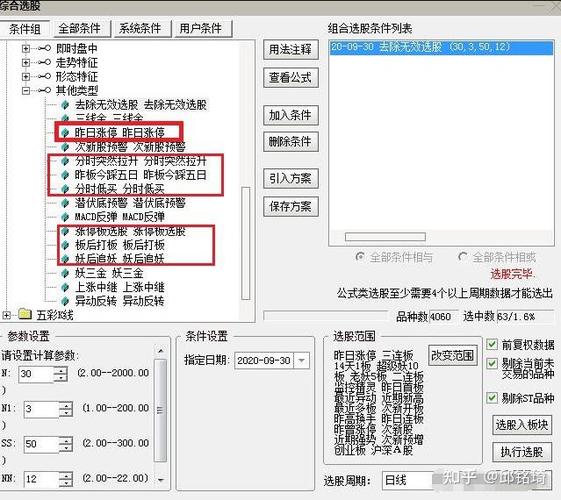This screenshot has height=500, width=561.
Task: Click the icon beside 分时突然拉升 formula
Action: [x=65, y=161]
